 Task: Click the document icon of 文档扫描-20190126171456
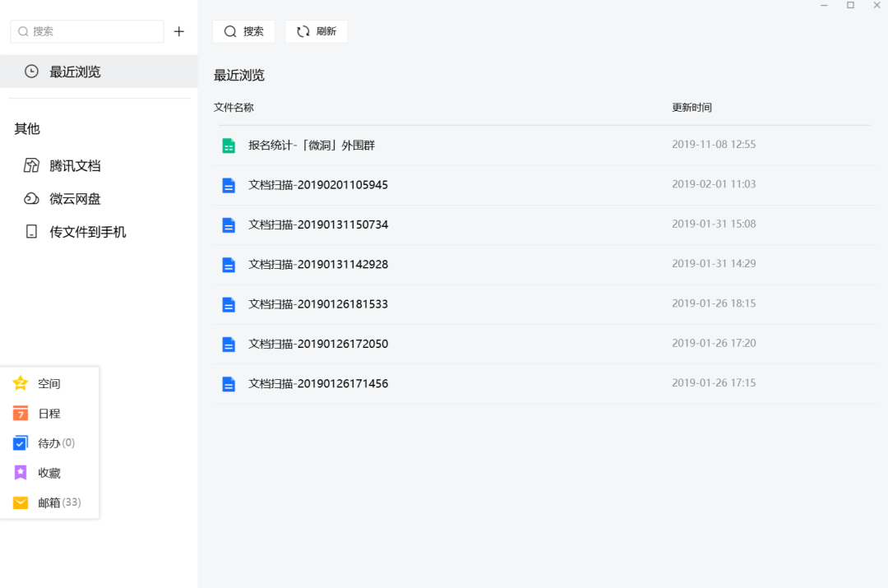(x=229, y=383)
